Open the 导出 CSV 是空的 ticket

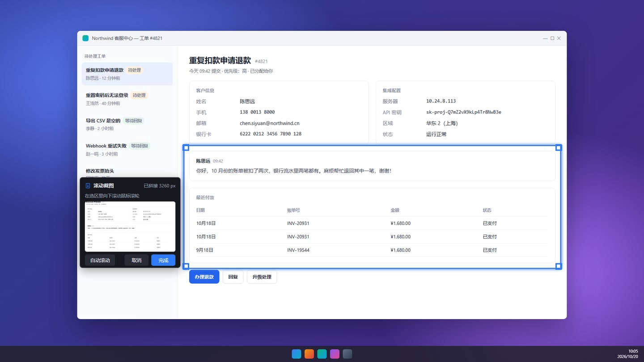[127, 124]
